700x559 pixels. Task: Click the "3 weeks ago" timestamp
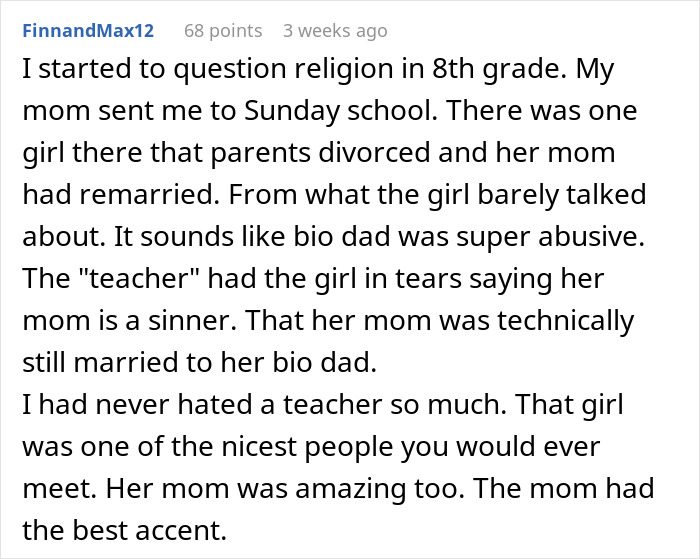[334, 31]
